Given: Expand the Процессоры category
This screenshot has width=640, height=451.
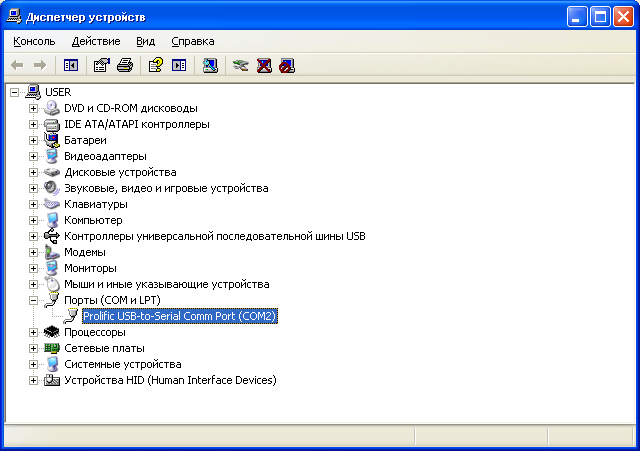Looking at the screenshot, I should click(33, 332).
